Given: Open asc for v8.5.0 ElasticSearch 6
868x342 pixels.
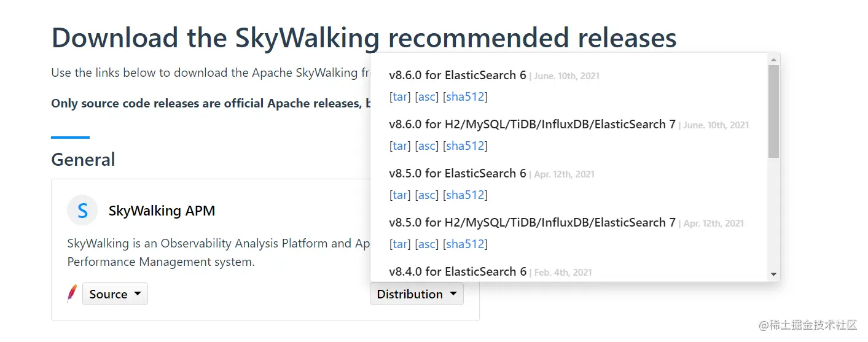Looking at the screenshot, I should point(426,195).
